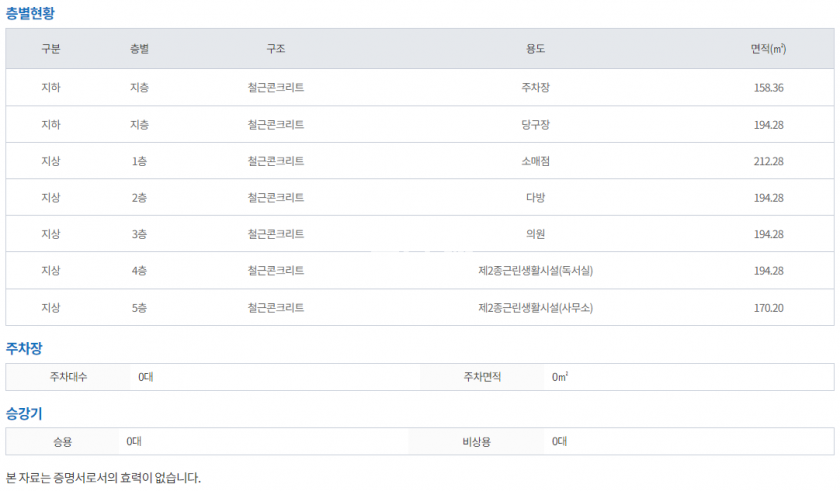Select the 158.36 area value
840x491 pixels.
point(768,88)
